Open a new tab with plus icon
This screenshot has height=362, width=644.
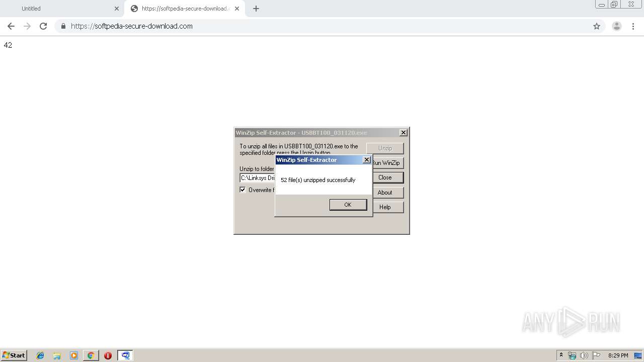pyautogui.click(x=256, y=9)
